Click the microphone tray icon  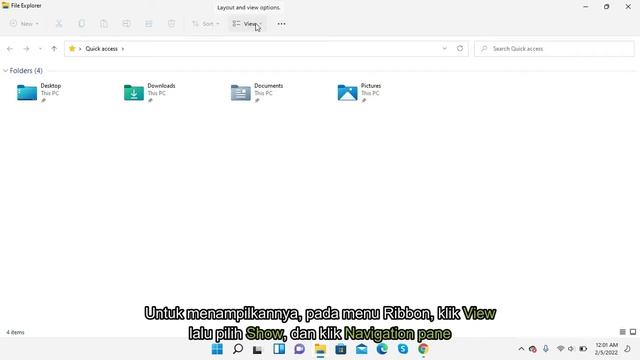pyautogui.click(x=546, y=349)
